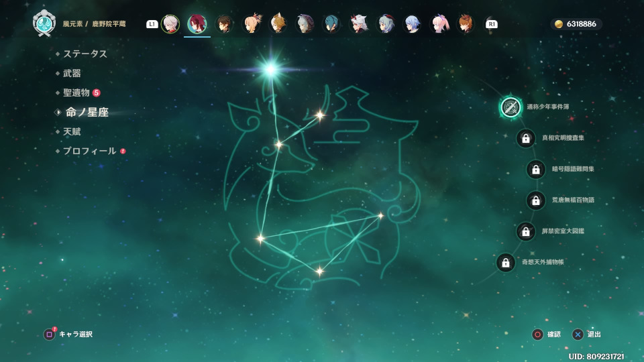Viewport: 644px width, 362px height.
Task: Click the lock icon beside 奇想天外捕物帳
Action: [x=506, y=262]
